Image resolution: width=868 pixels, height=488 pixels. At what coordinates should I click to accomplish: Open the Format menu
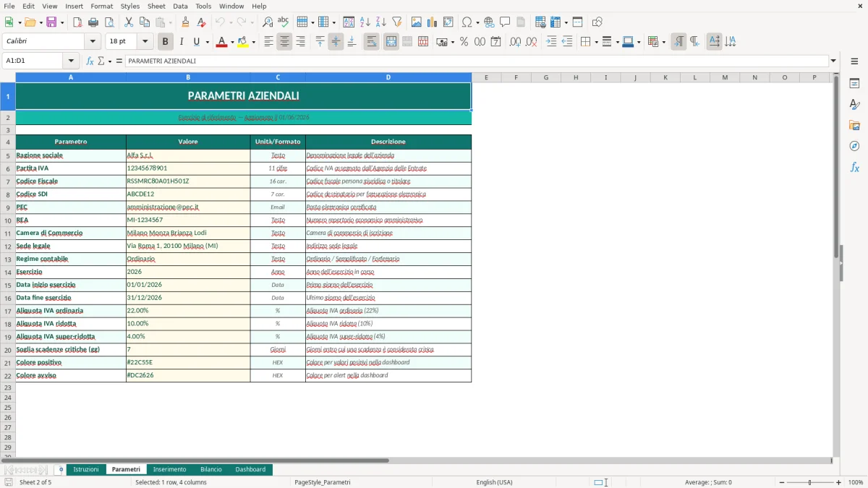click(102, 6)
